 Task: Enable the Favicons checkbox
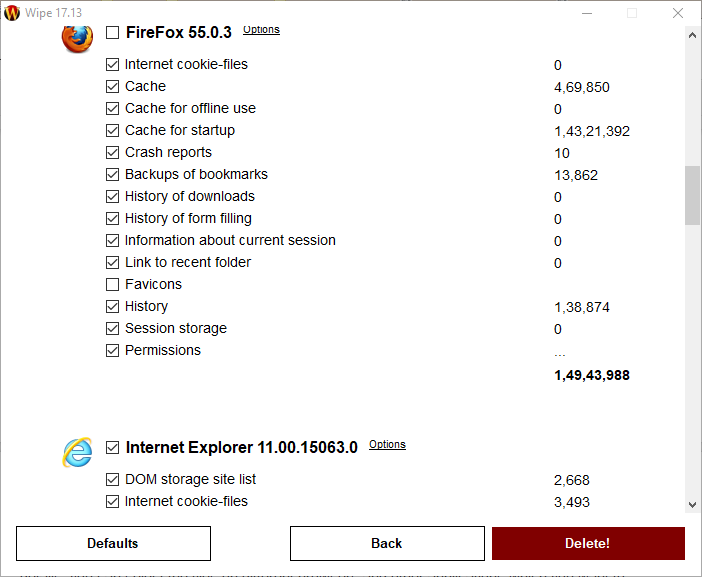point(112,284)
